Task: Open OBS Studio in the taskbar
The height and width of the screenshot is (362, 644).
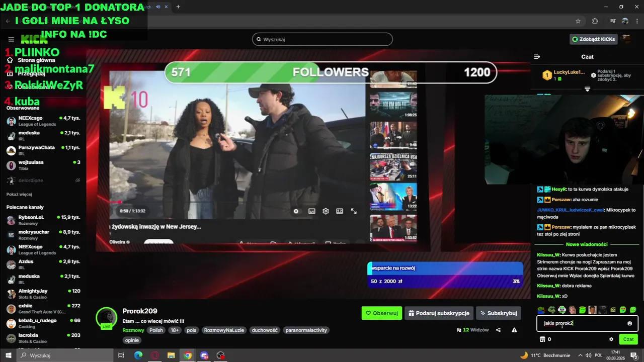Action: coord(220,355)
